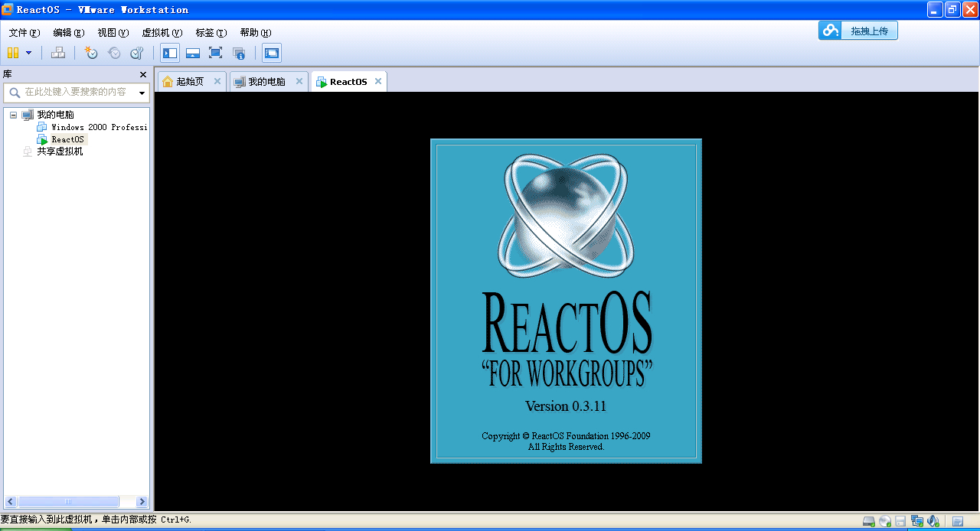The image size is (980, 531).
Task: Click the send Ctrl+Alt+Del toolbar icon
Action: coord(57,53)
